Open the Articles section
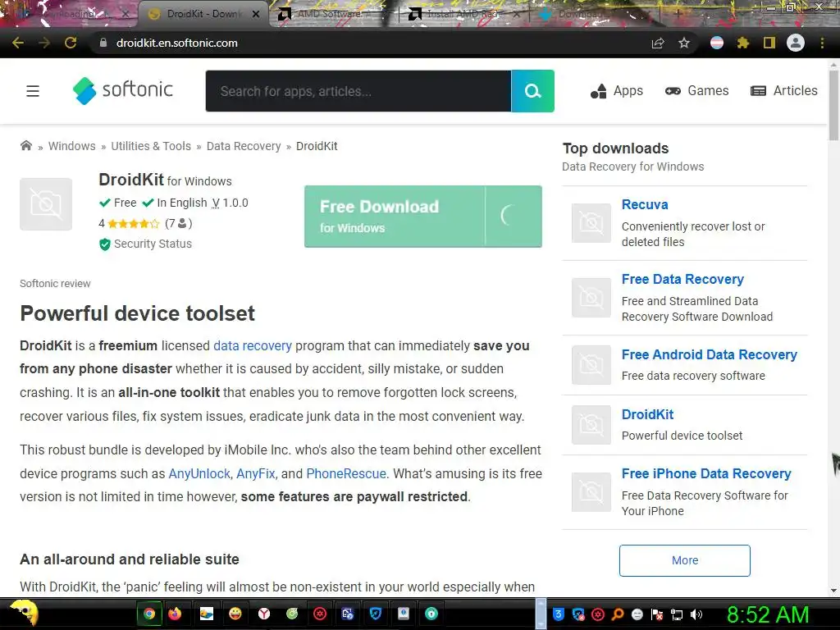Image resolution: width=840 pixels, height=630 pixels. click(784, 91)
